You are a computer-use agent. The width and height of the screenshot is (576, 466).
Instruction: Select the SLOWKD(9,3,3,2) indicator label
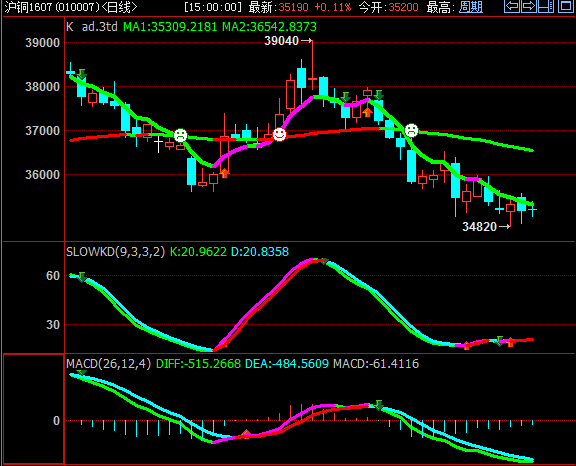pos(115,252)
